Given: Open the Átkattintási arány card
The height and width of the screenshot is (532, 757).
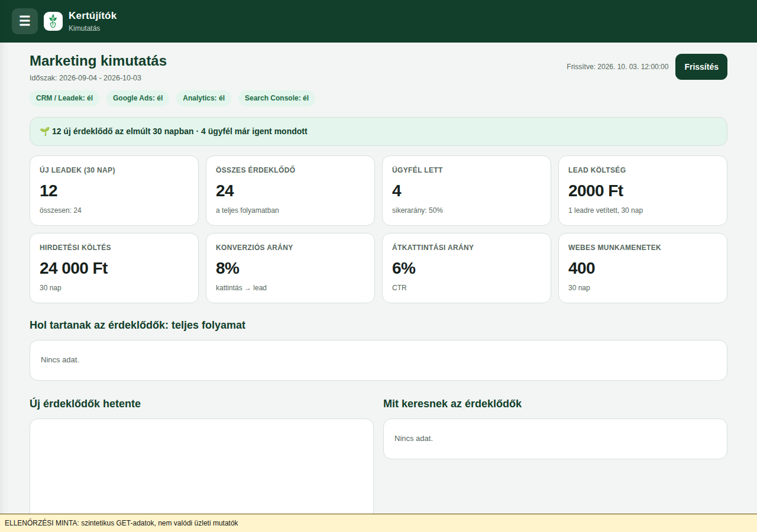Looking at the screenshot, I should pos(467,268).
